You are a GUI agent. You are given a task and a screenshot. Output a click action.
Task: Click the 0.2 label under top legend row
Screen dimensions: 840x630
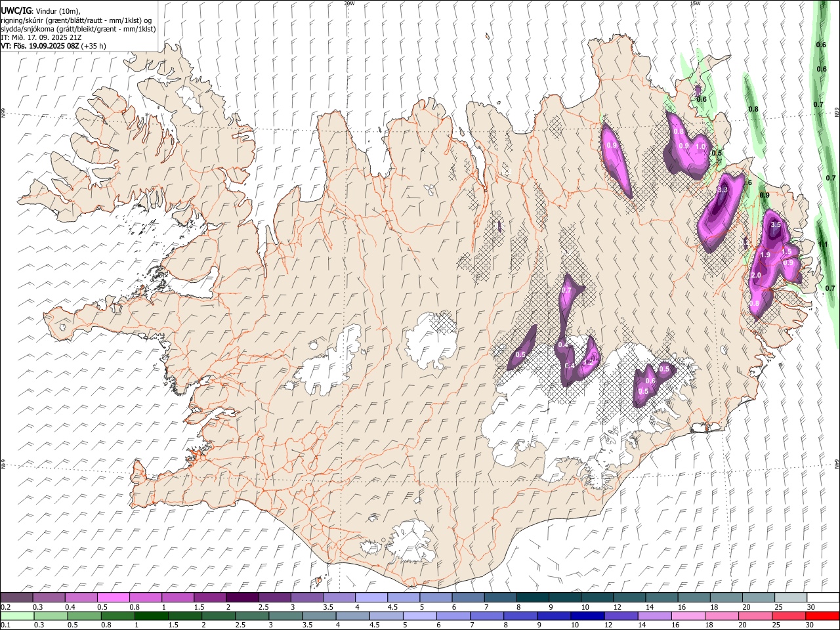tap(6, 607)
